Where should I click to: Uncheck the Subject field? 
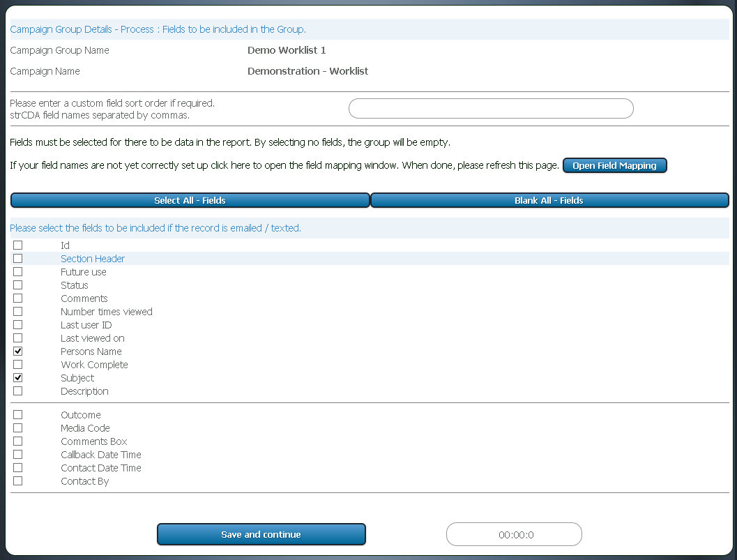[17, 377]
